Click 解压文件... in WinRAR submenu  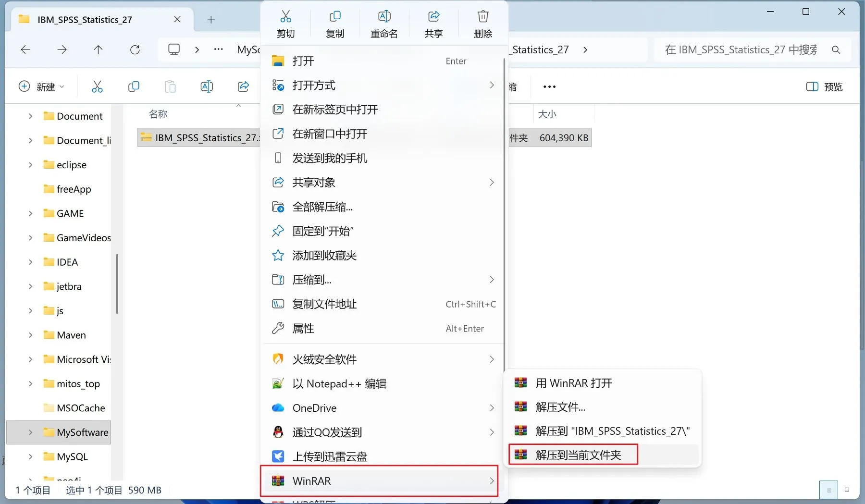[x=603, y=407]
